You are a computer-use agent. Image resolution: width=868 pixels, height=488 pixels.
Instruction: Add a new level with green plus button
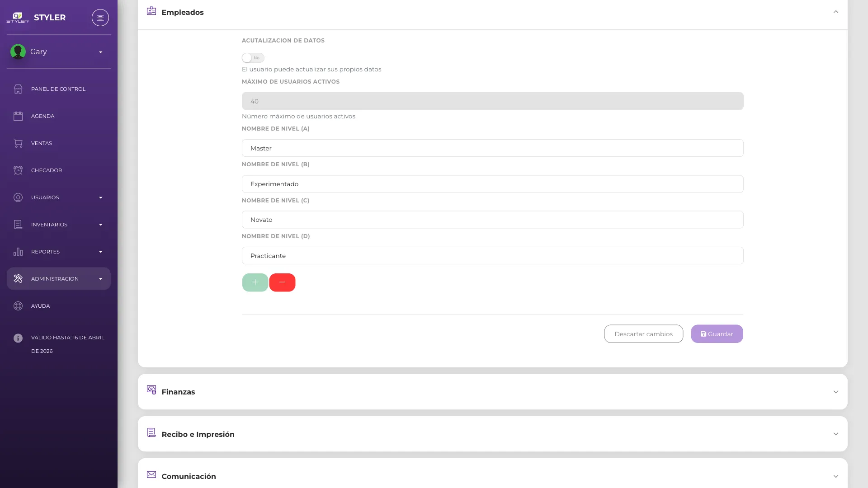[x=255, y=282]
